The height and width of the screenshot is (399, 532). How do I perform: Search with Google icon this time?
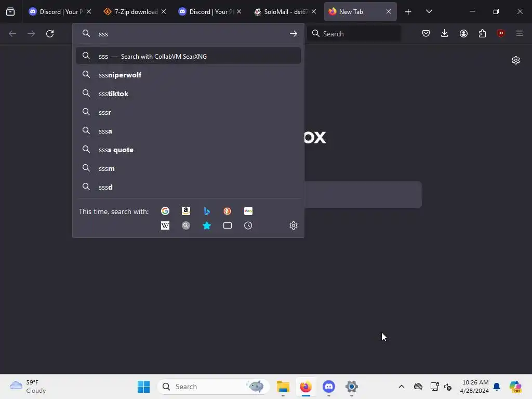coord(165,211)
